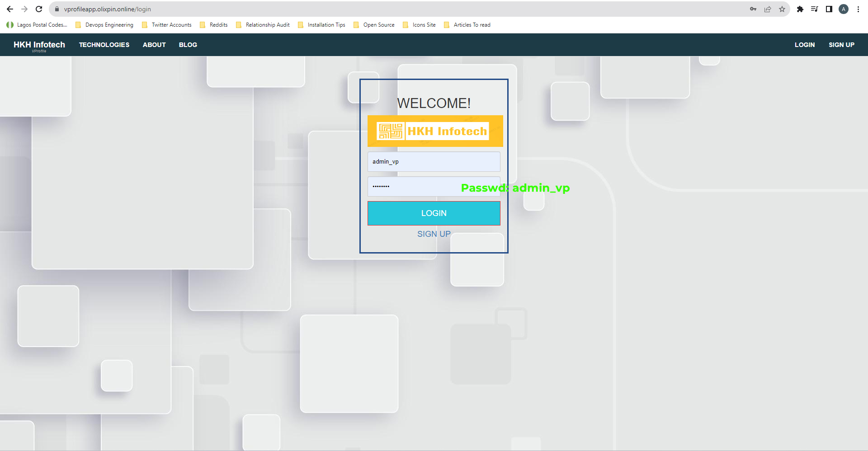Open Open Source bookmark folder
This screenshot has height=451, width=868.
click(374, 25)
